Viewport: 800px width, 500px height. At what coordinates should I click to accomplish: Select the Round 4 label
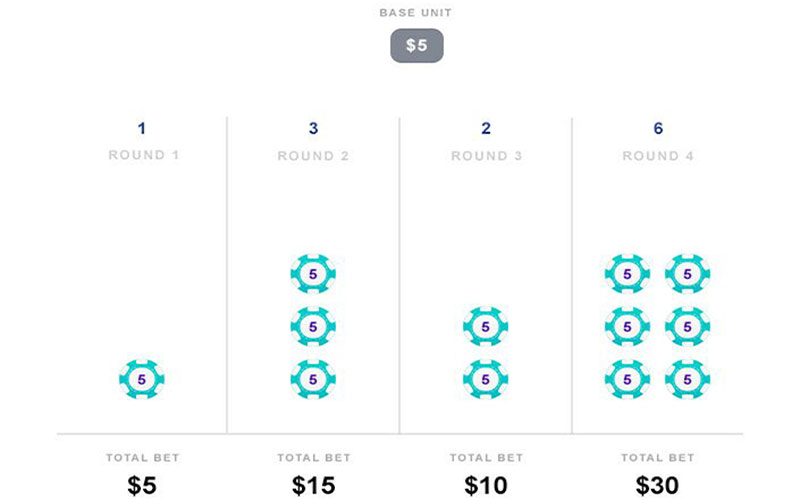pos(658,156)
